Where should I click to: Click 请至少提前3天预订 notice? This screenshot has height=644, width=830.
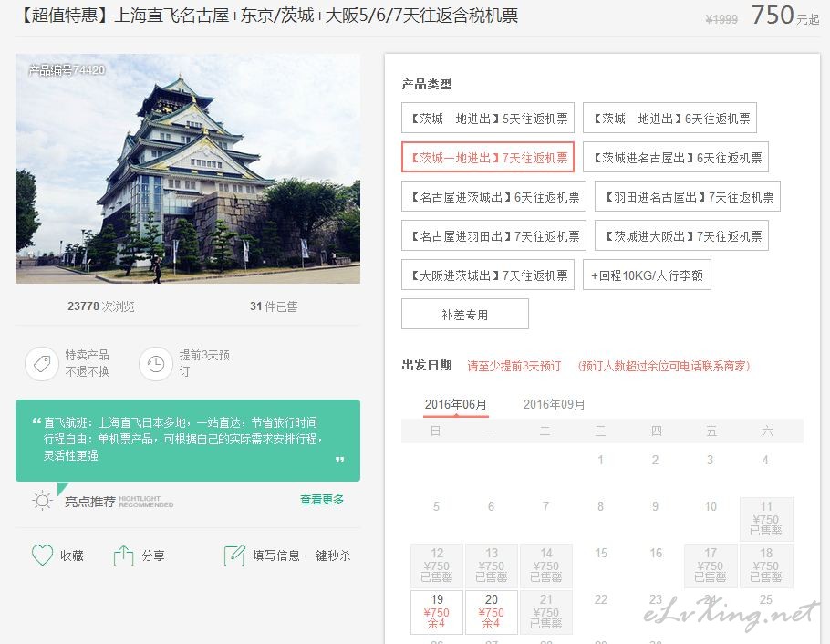click(514, 366)
